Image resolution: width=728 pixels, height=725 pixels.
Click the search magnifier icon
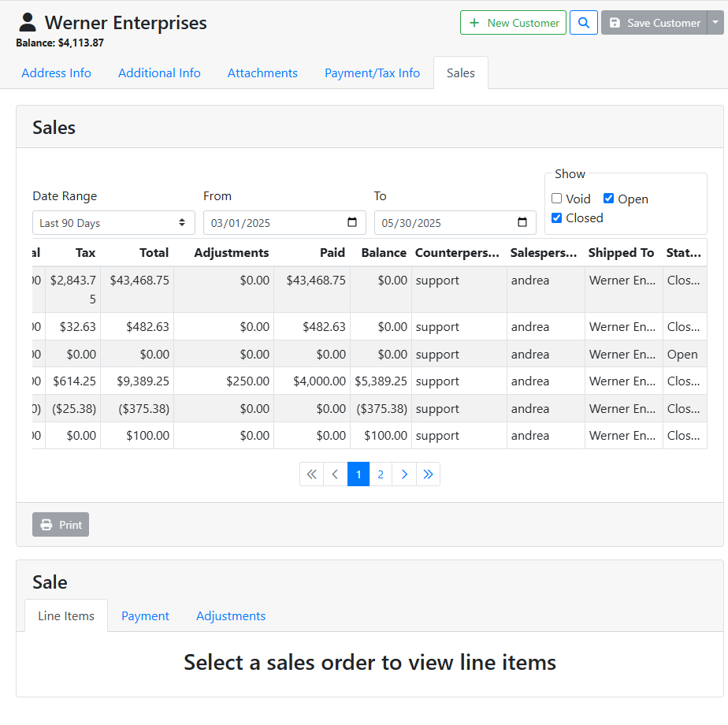point(583,22)
